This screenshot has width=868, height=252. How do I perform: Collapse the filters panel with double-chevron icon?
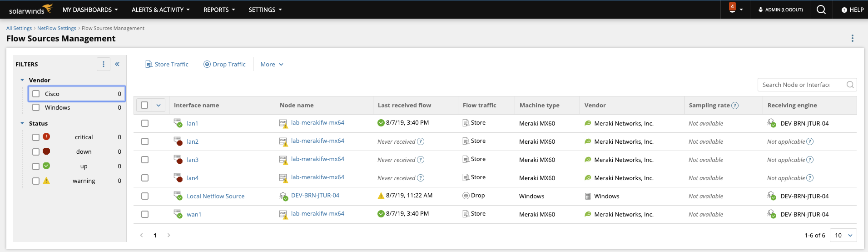click(x=117, y=64)
